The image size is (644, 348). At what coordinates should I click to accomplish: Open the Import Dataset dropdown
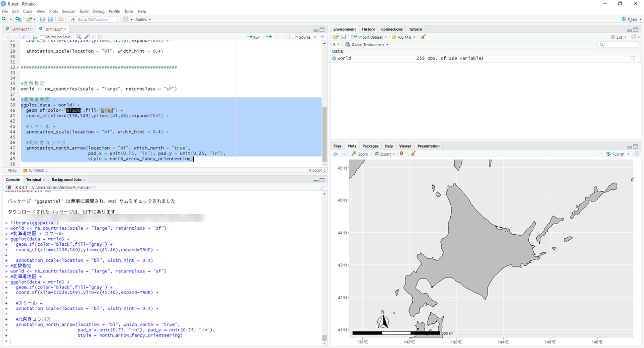point(369,37)
